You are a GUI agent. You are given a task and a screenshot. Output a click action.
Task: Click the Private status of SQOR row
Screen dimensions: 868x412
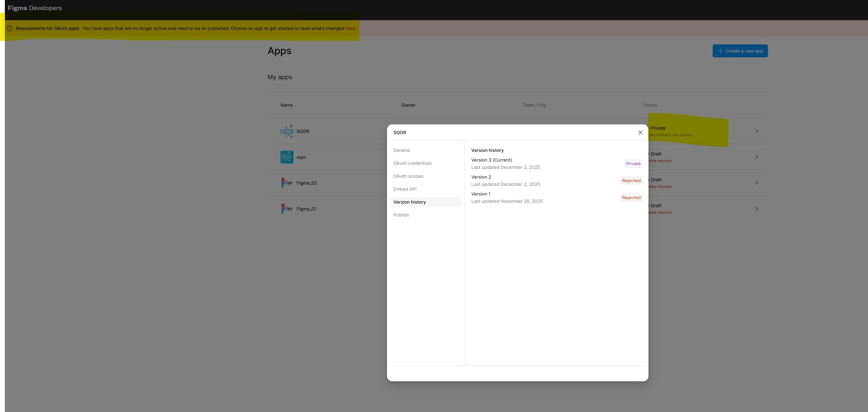(x=658, y=128)
